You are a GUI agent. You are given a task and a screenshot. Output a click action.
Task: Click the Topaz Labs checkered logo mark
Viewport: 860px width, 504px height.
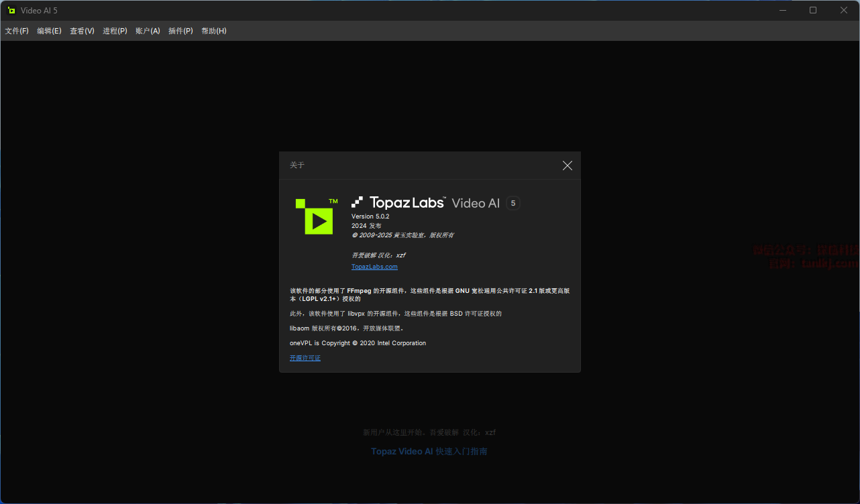tap(358, 202)
